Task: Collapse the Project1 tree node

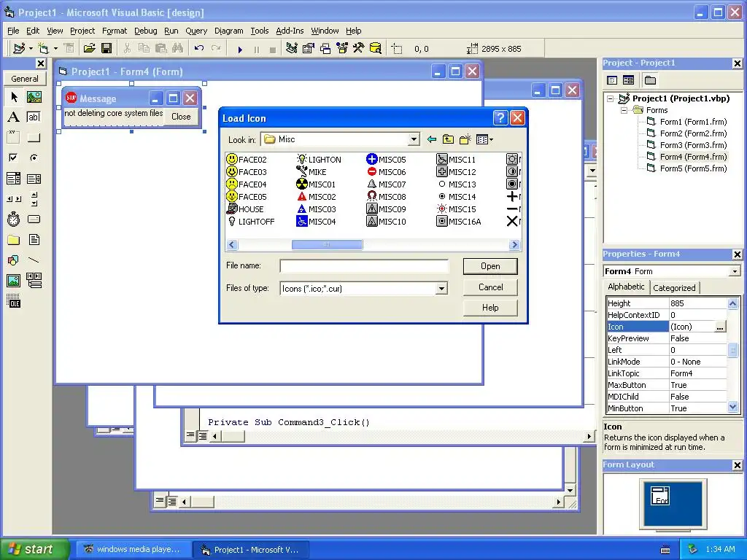Action: tap(611, 99)
